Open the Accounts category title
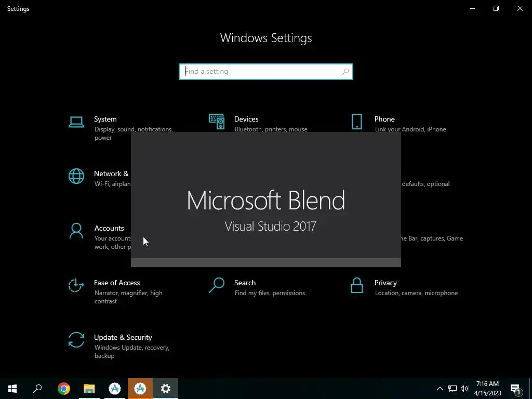Viewport: 532px width, 399px height. tap(109, 228)
